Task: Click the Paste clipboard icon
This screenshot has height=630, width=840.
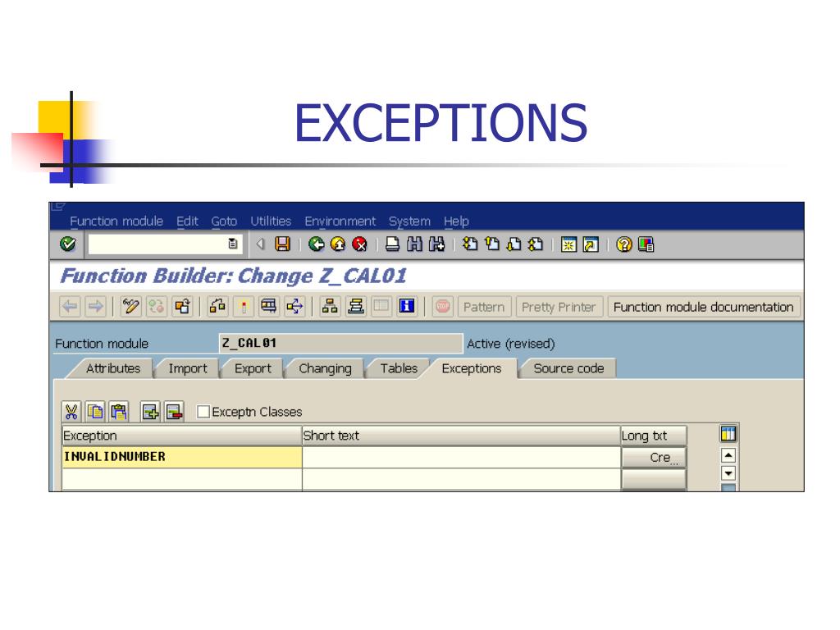Action: point(119,412)
